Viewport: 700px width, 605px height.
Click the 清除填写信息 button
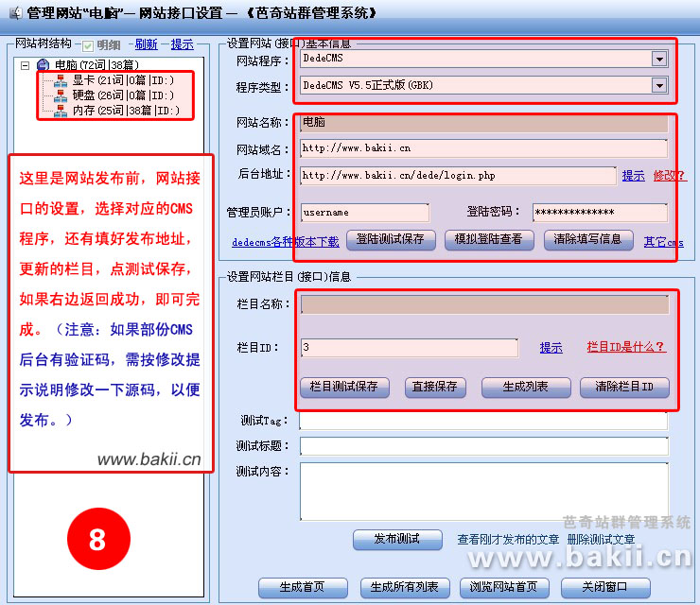588,240
